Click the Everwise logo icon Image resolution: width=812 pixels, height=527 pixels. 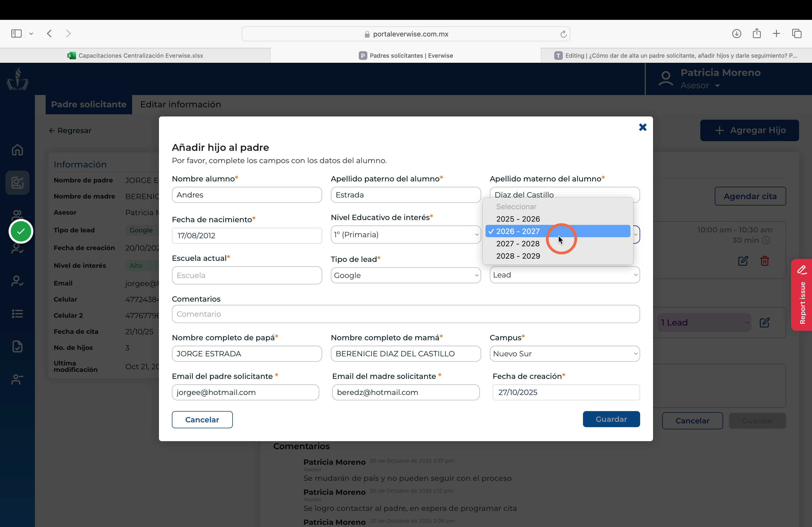pyautogui.click(x=17, y=79)
